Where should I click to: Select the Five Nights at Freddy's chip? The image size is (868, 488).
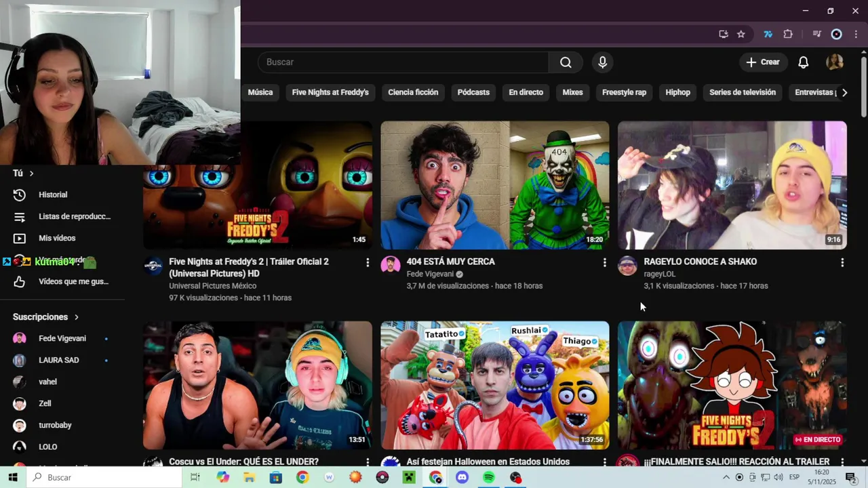click(330, 92)
